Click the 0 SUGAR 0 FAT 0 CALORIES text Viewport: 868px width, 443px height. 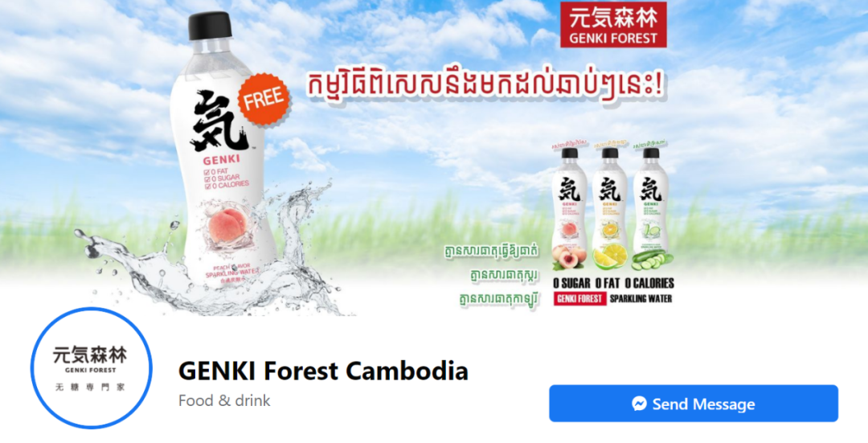pos(613,283)
